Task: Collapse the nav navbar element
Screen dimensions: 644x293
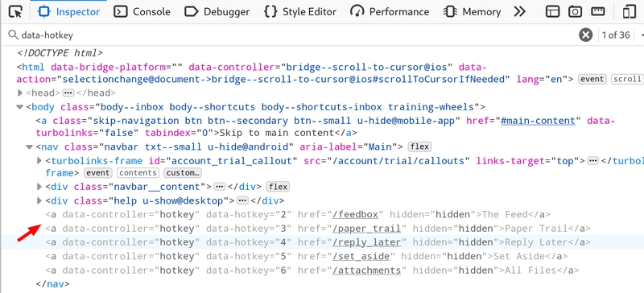Action: [29, 146]
